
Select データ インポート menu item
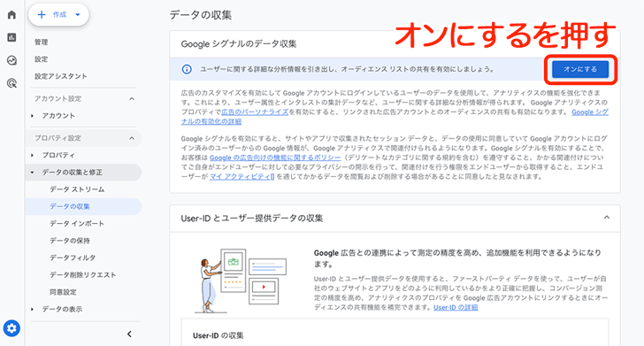[77, 224]
